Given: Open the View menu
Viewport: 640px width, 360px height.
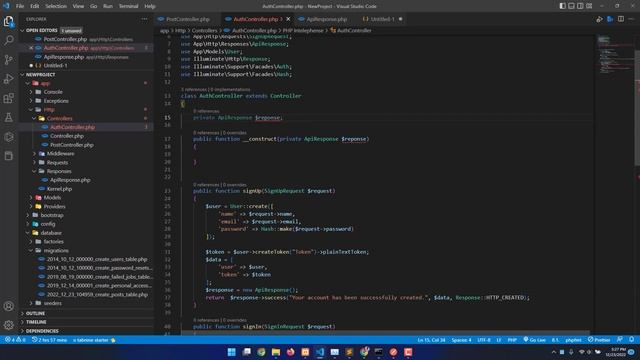Looking at the screenshot, I should (x=78, y=6).
